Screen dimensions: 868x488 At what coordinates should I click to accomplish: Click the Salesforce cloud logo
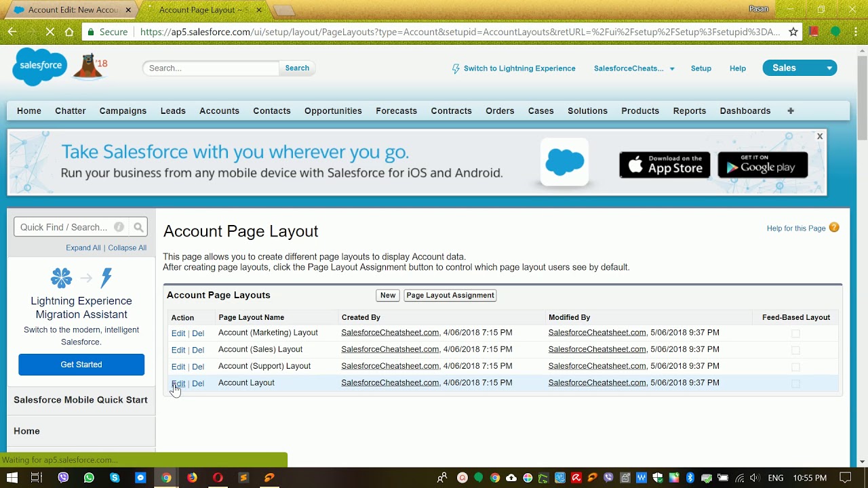point(39,66)
